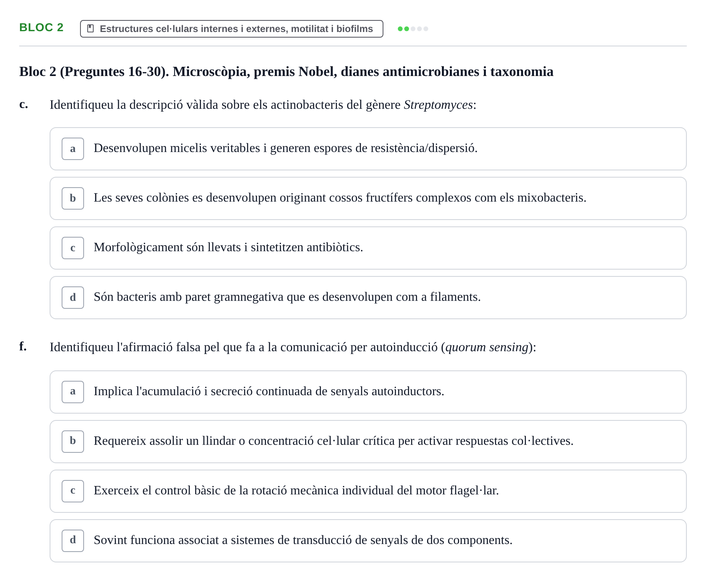Select answer 'Exerceix el control bàsic' option
Viewport: 706px width, 588px height.
click(368, 491)
